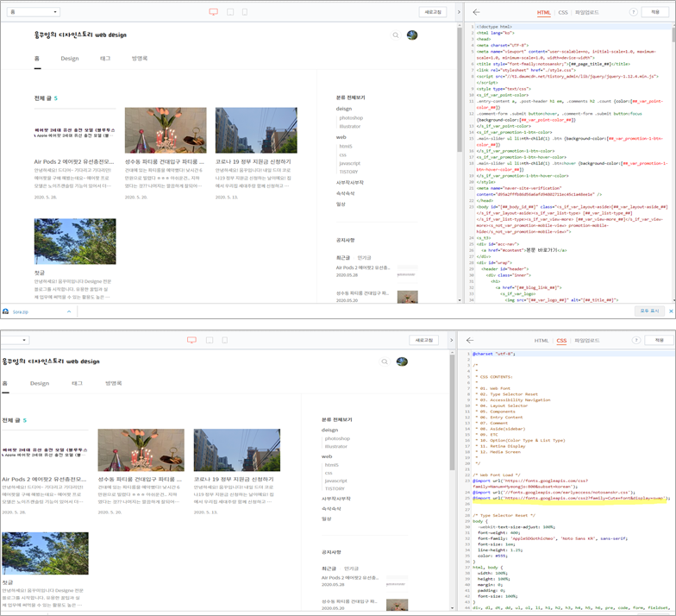Click blog search icon in bottom preview
The width and height of the screenshot is (676, 616).
385,362
